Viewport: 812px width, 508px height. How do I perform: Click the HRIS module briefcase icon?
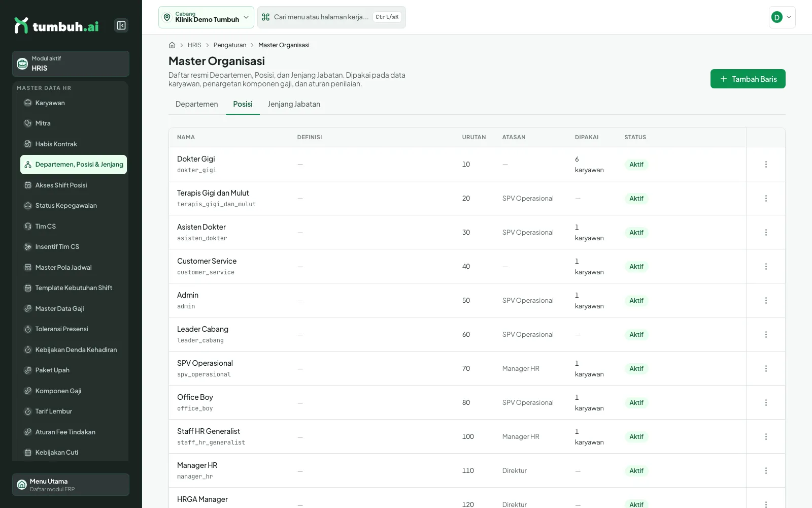click(22, 63)
